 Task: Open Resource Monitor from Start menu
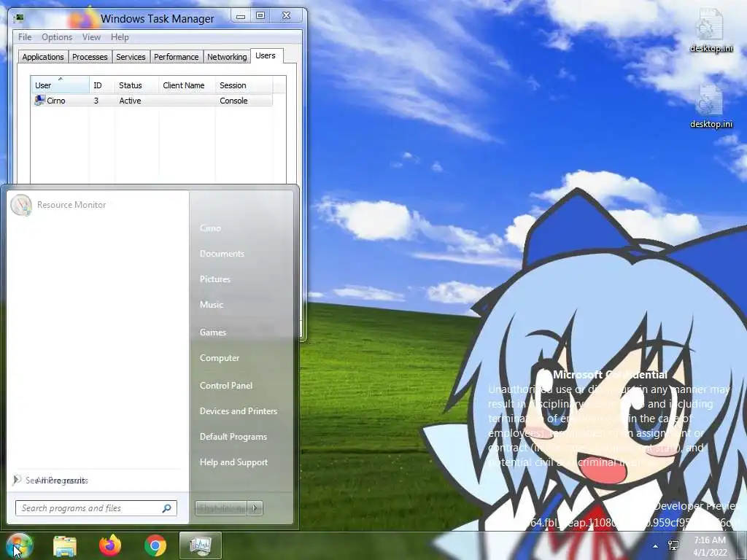pos(58,205)
